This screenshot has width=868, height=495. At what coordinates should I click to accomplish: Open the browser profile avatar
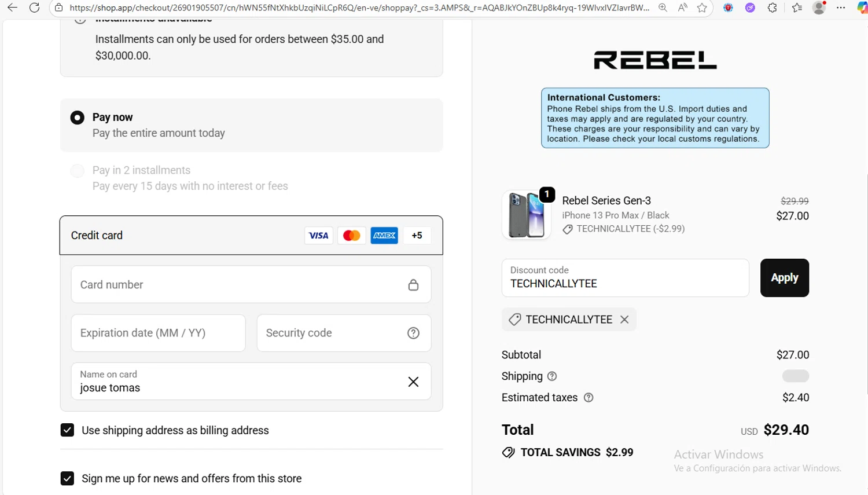point(819,8)
